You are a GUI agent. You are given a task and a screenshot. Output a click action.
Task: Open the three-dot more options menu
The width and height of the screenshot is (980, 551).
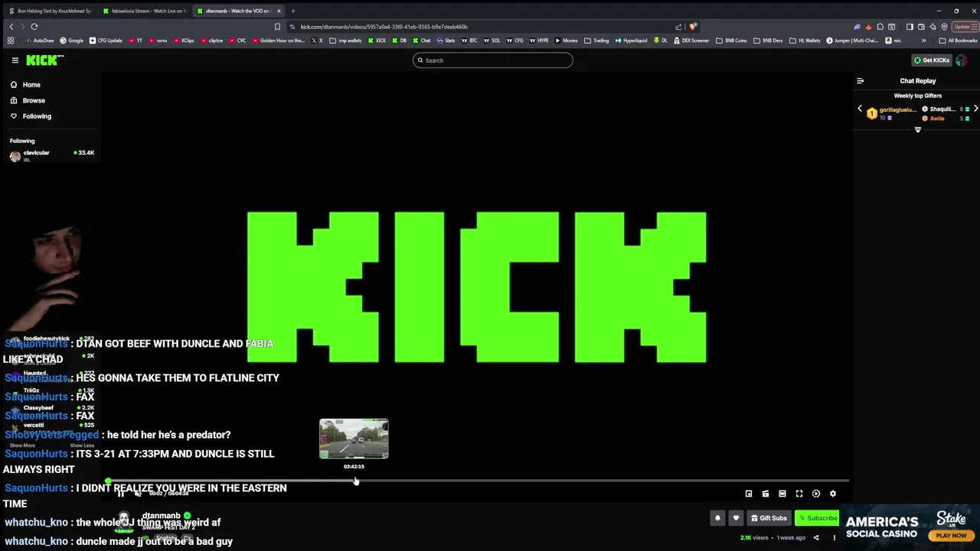click(835, 538)
